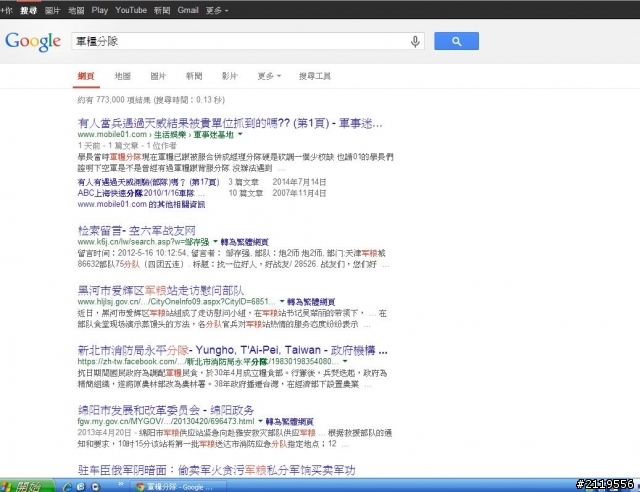640x492 pixels.
Task: Click 轉為繁體網頁 beside the fgw.my.gov.cn result
Action: (289, 421)
